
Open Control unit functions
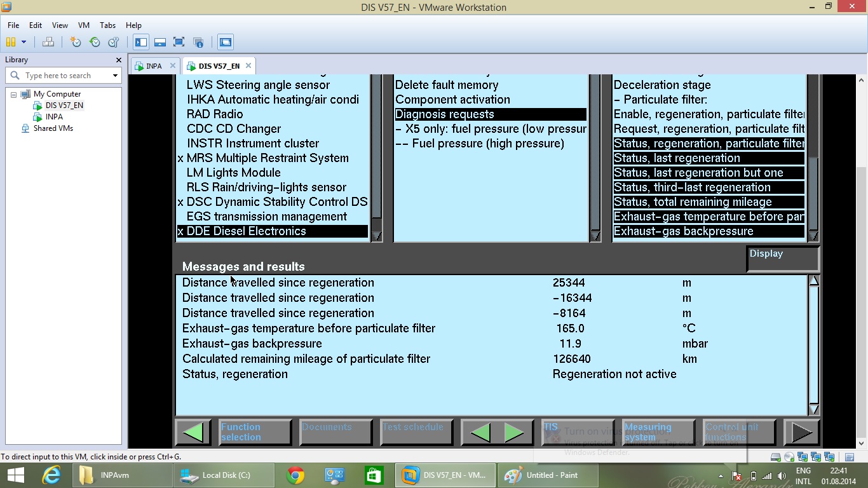pyautogui.click(x=739, y=432)
